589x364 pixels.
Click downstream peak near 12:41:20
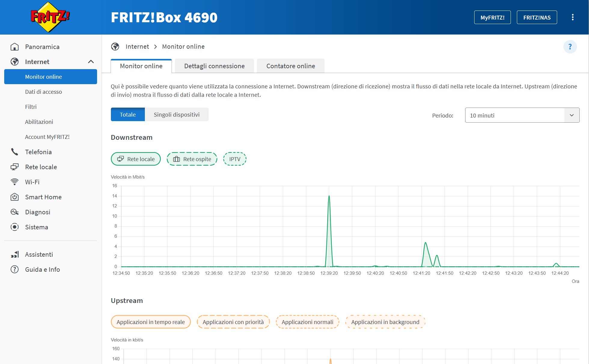[426, 243]
